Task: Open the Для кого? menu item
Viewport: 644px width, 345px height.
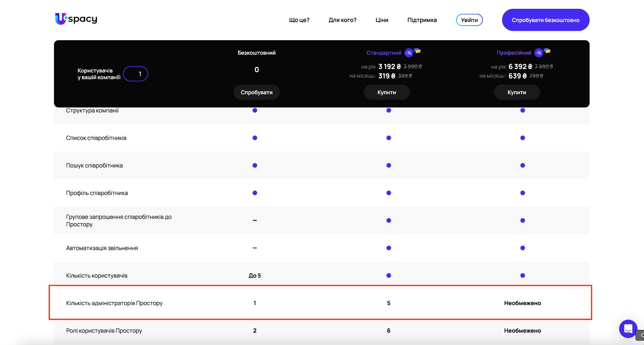Action: (342, 20)
